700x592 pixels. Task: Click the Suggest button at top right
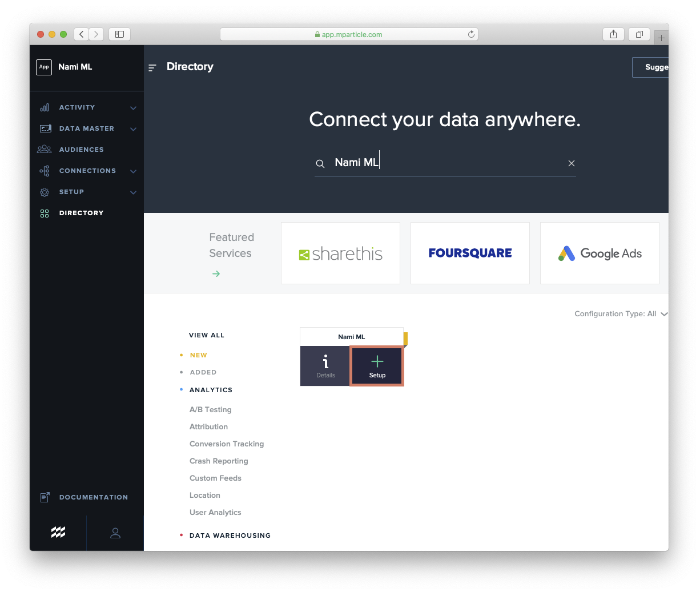(x=650, y=67)
